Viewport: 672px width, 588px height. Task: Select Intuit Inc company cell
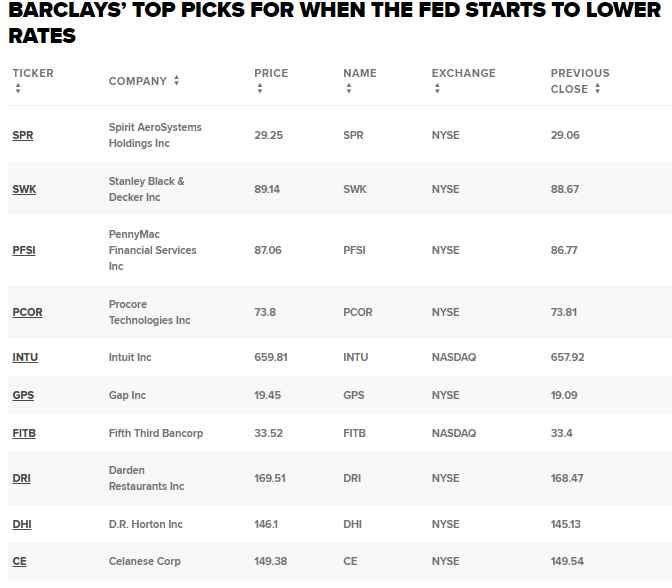130,357
